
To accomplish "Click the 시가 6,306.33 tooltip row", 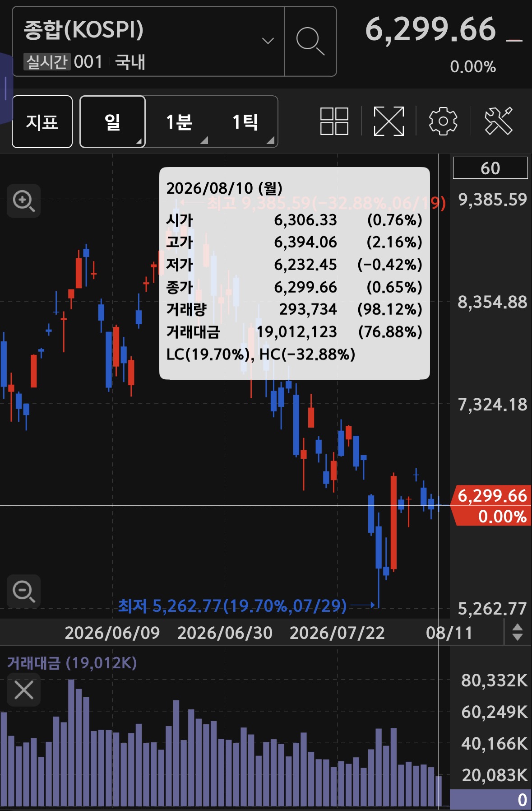I will (294, 220).
